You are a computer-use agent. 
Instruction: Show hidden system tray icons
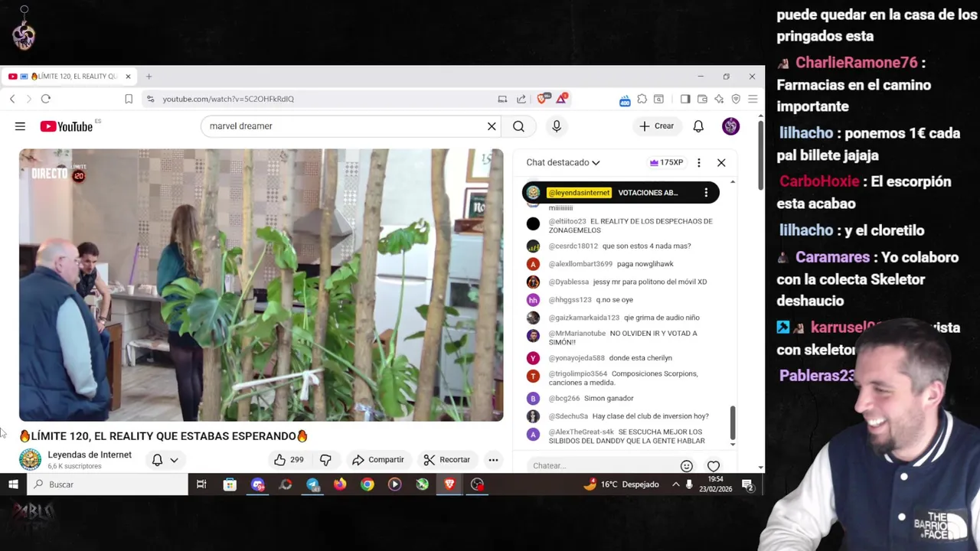pos(675,484)
